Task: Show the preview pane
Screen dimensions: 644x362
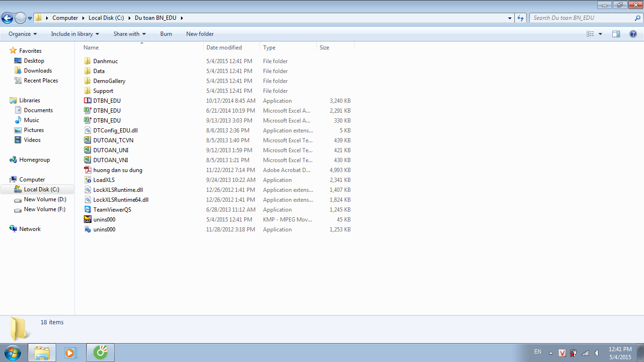Action: point(616,34)
